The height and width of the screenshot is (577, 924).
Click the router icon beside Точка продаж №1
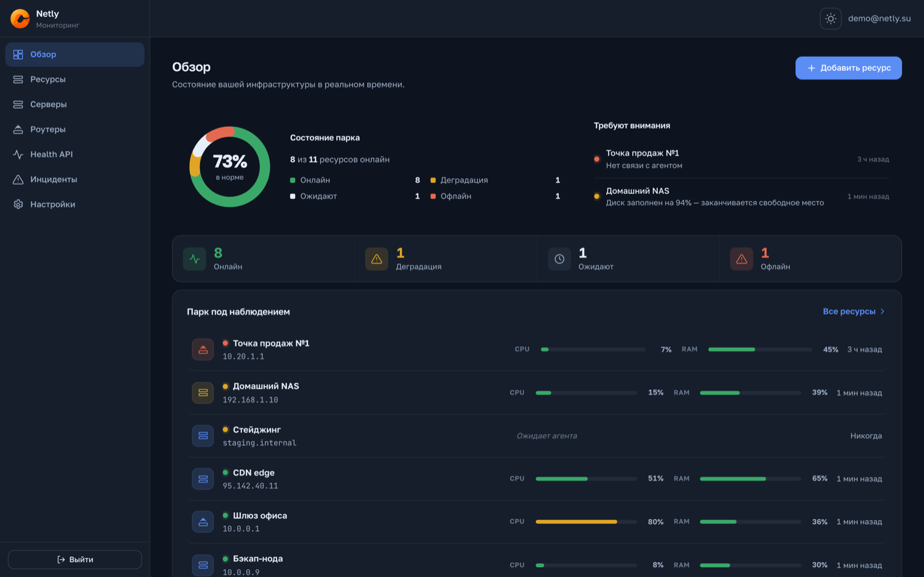click(x=203, y=350)
